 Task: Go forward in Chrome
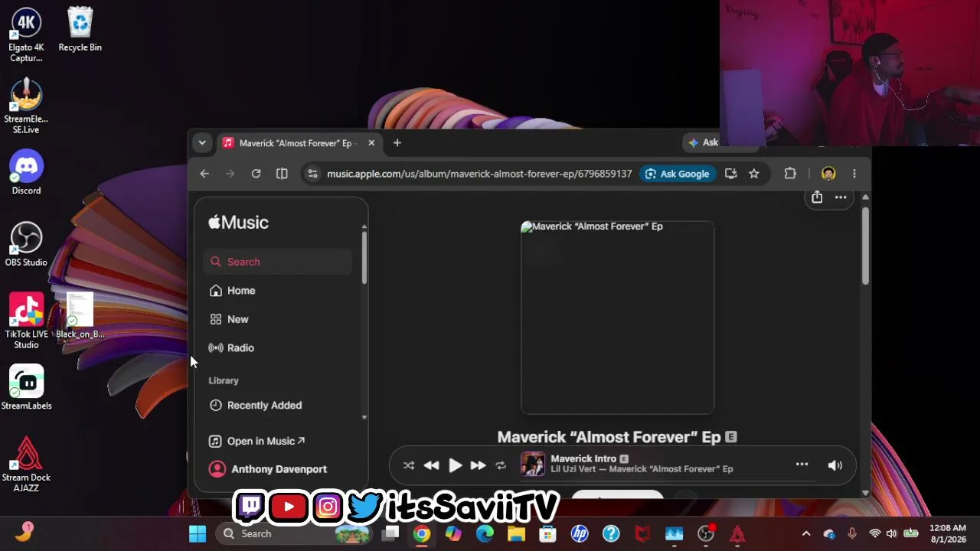(x=230, y=174)
